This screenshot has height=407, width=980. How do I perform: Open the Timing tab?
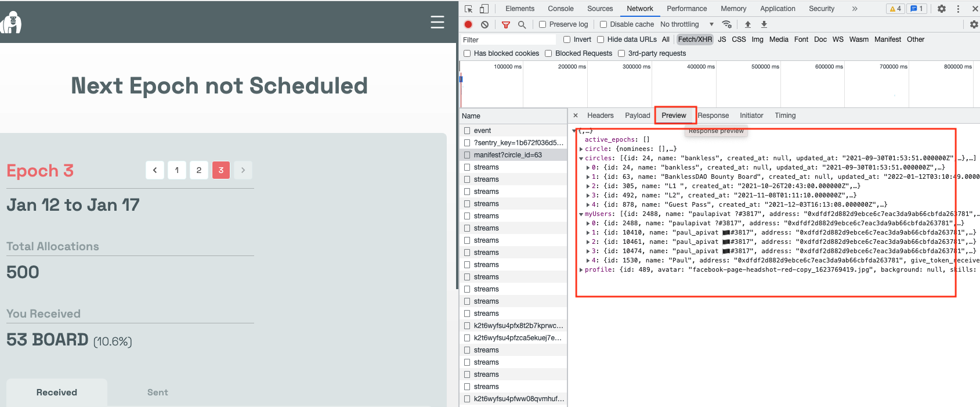click(x=785, y=116)
